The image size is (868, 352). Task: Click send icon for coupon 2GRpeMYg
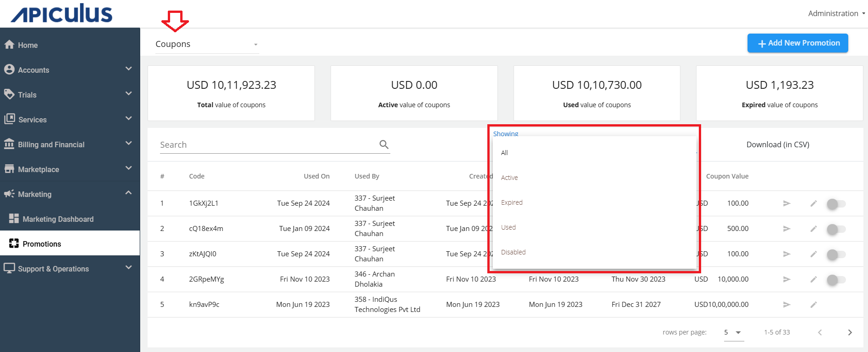tap(787, 279)
